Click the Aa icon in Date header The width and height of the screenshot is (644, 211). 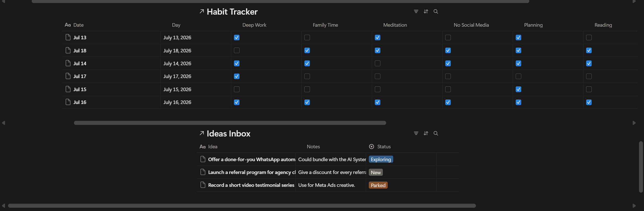68,25
